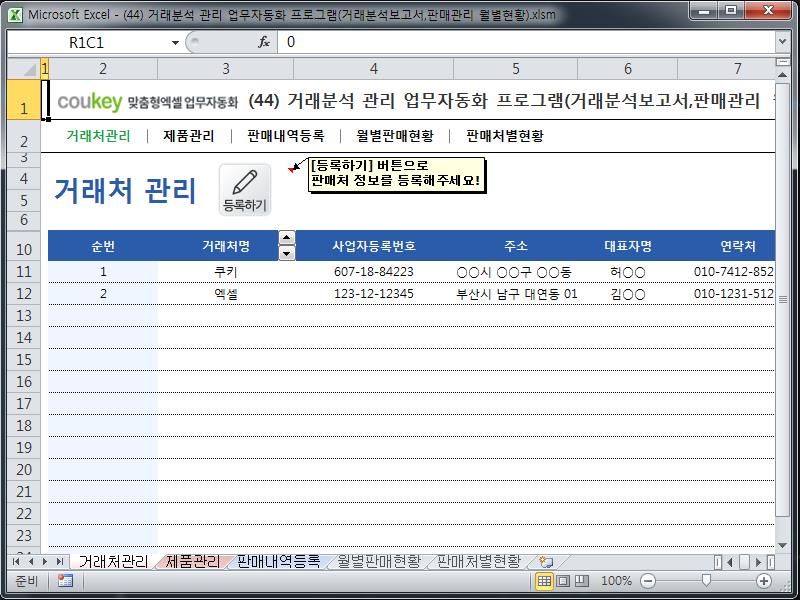This screenshot has width=800, height=600.
Task: Click the vertical scrollbar up arrow
Action: pyautogui.click(x=783, y=75)
